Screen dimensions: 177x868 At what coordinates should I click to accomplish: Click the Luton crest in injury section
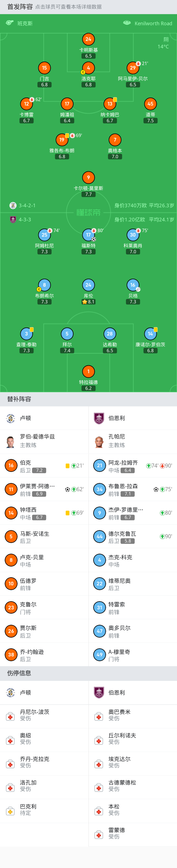pos(11,692)
